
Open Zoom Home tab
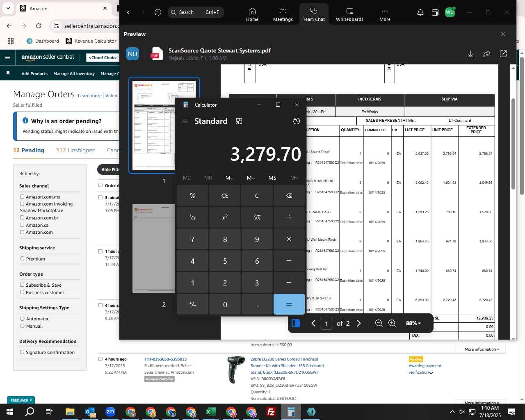pyautogui.click(x=252, y=14)
